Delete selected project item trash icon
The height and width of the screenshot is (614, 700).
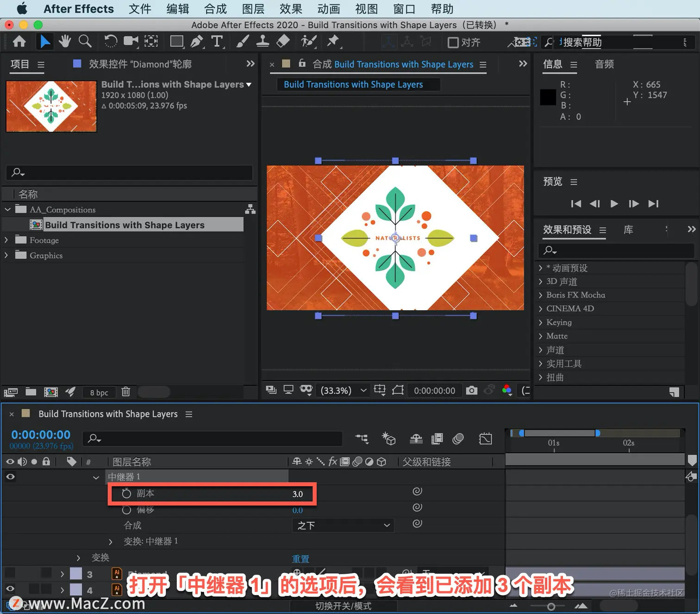click(125, 392)
